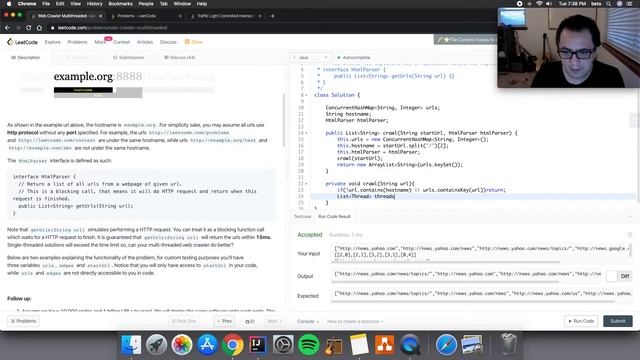Select the Description tab
Viewport: 640px width, 360px height.
click(25, 58)
